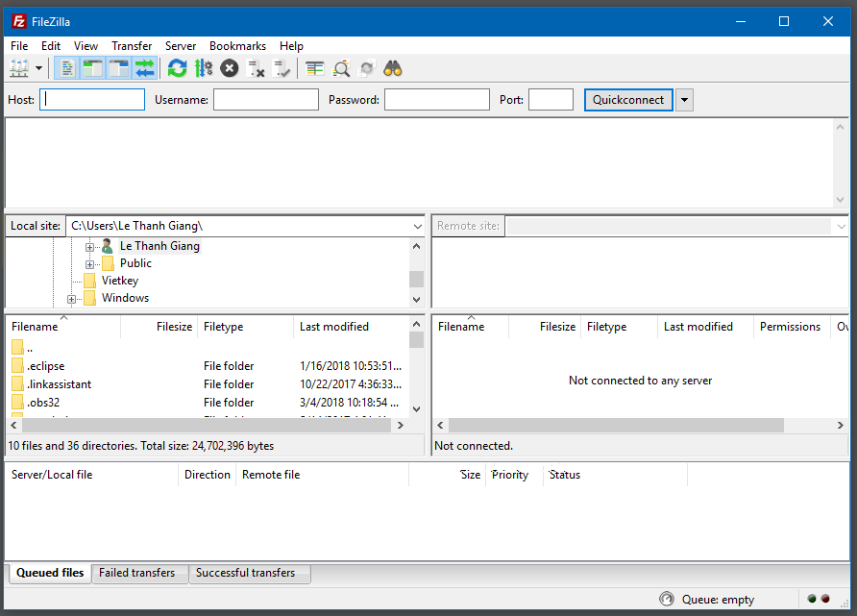The image size is (857, 616).
Task: Toggle remote directory tree display
Action: (x=118, y=68)
